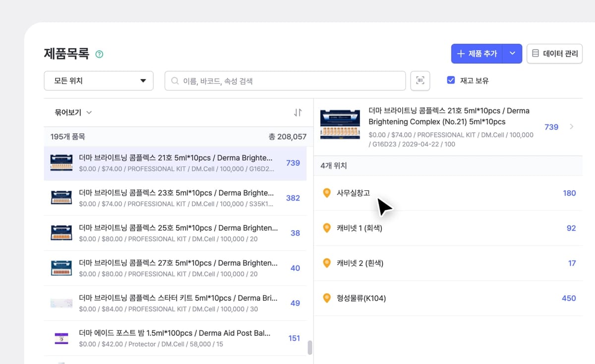Click thumbnail of 콤플렉스 27호 product
This screenshot has width=595, height=364.
tap(61, 268)
